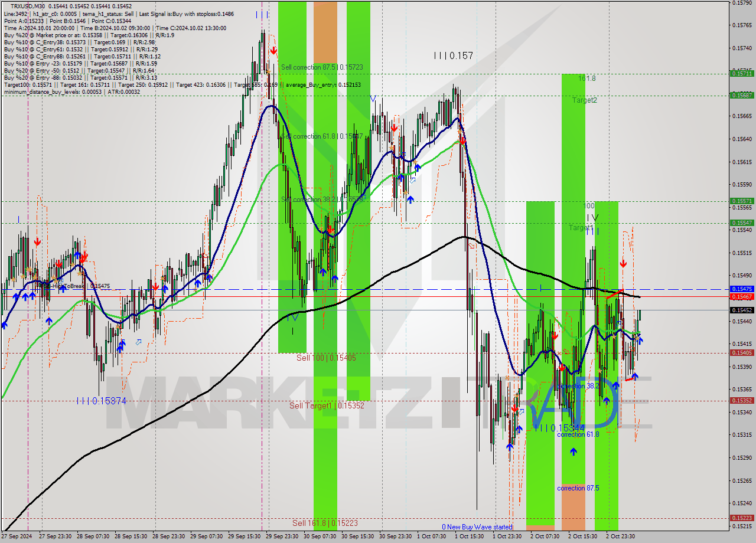Click the red 0.15467 price tag
The width and height of the screenshot is (756, 543).
pos(742,296)
